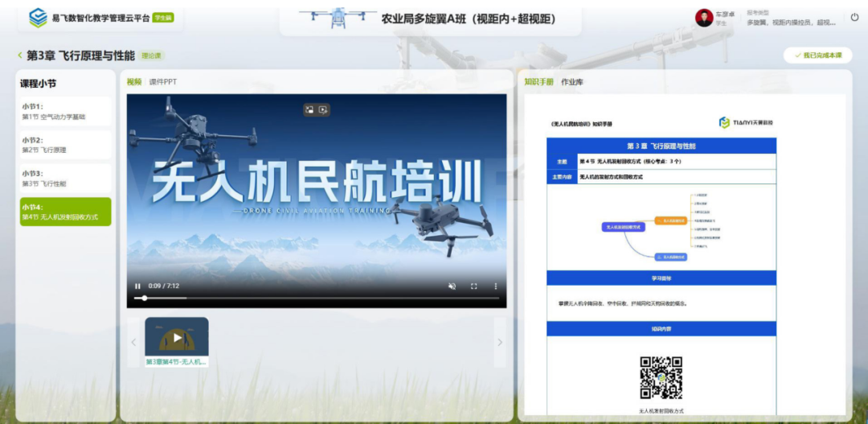Viewport: 868px width, 424px height.
Task: Click the 理论课 tag
Action: point(152,56)
